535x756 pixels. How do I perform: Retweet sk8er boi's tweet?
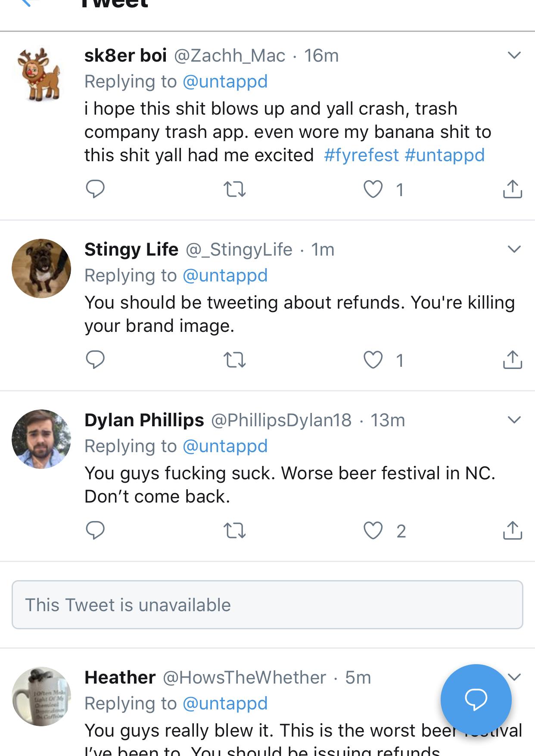click(x=235, y=189)
